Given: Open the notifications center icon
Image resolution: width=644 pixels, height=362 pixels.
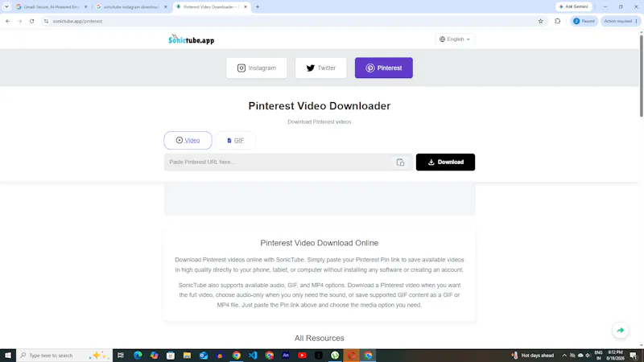Looking at the screenshot, I should [x=634, y=356].
